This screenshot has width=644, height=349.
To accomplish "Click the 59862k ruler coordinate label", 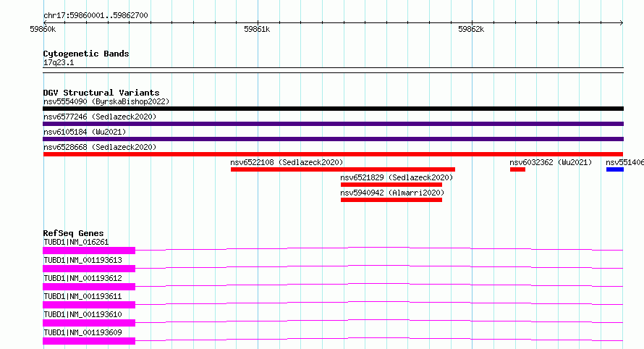I will (470, 29).
